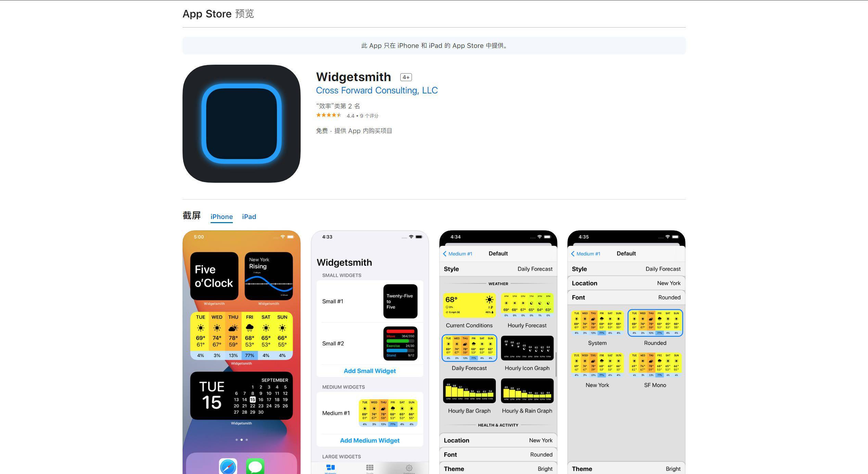Click Add Small Widget button

370,370
